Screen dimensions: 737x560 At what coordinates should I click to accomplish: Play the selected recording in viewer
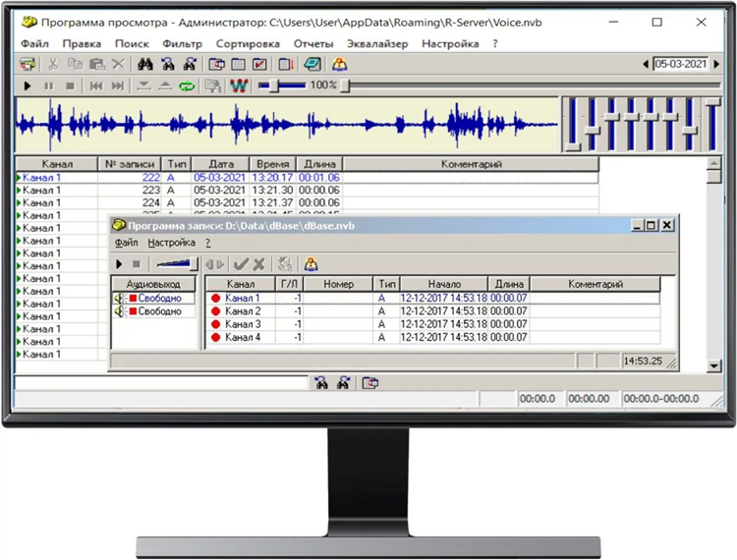pos(28,86)
